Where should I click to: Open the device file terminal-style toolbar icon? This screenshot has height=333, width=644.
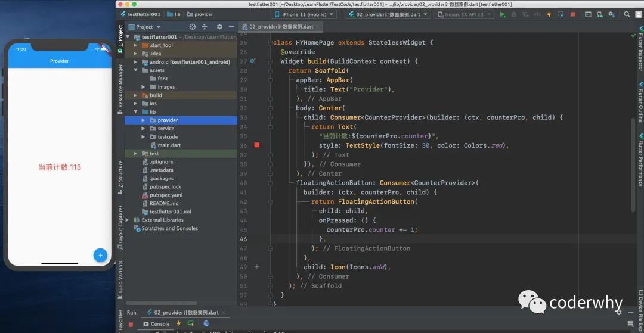coord(588,14)
